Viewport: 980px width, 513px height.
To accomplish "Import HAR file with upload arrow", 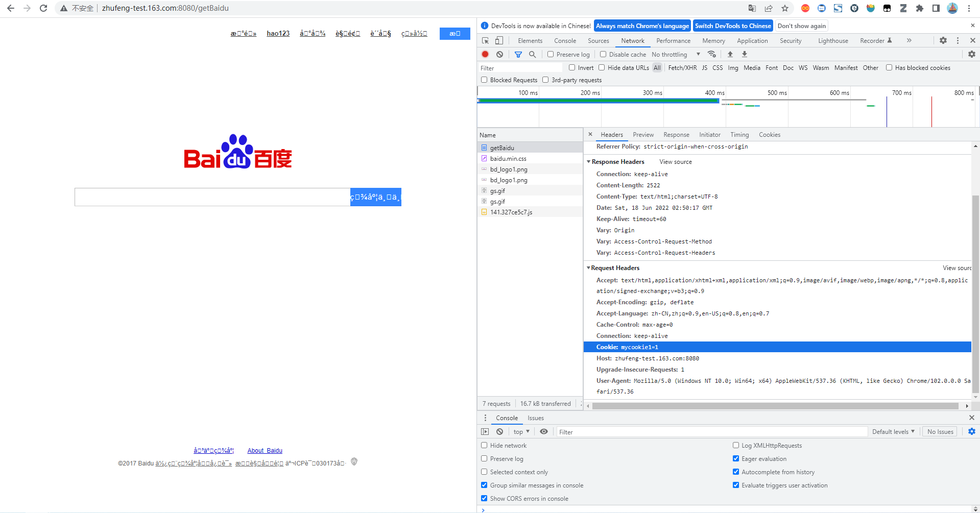I will pos(730,54).
